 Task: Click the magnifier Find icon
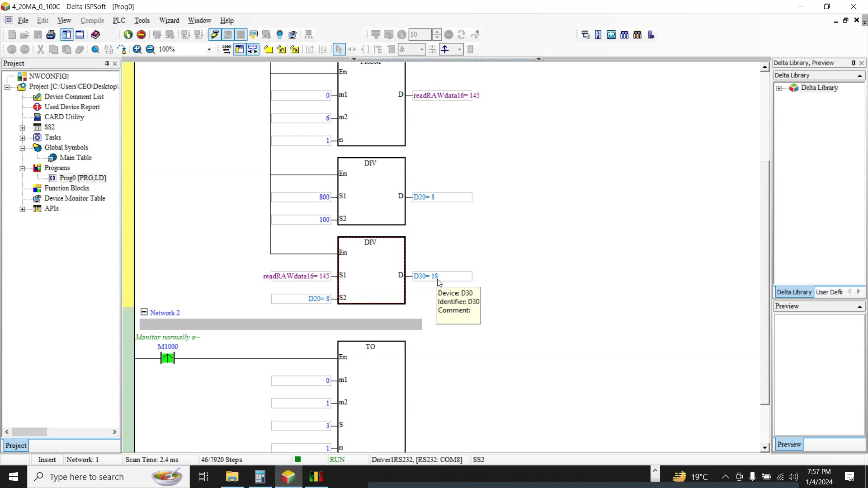[x=95, y=49]
